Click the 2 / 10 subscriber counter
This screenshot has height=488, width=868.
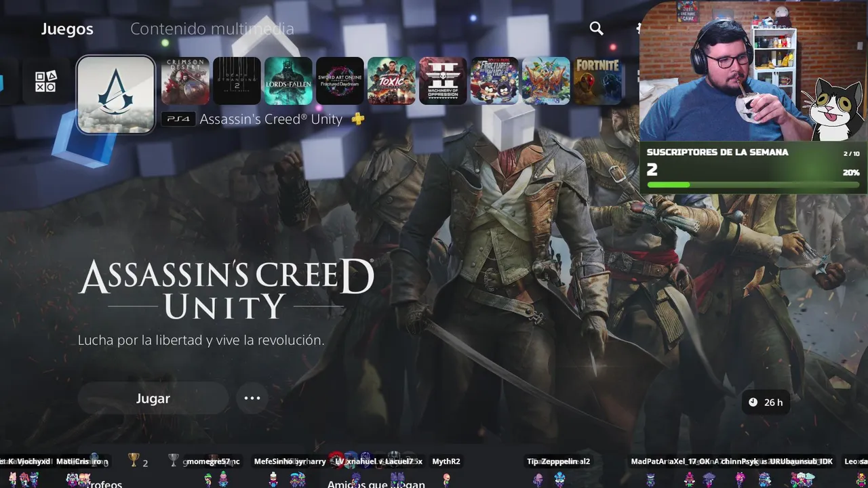851,154
